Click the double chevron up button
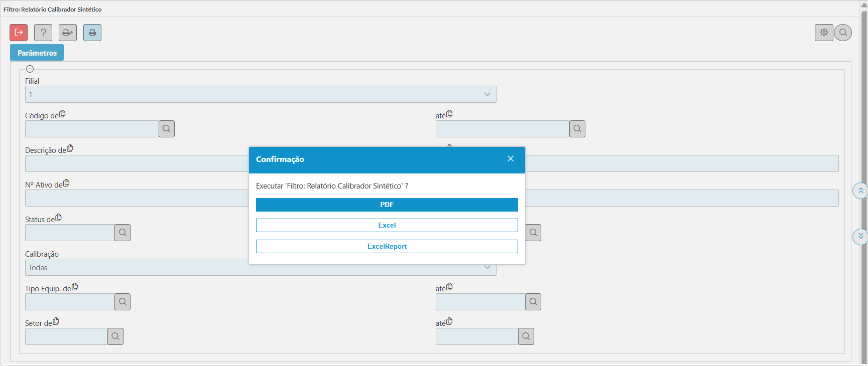 pyautogui.click(x=860, y=191)
